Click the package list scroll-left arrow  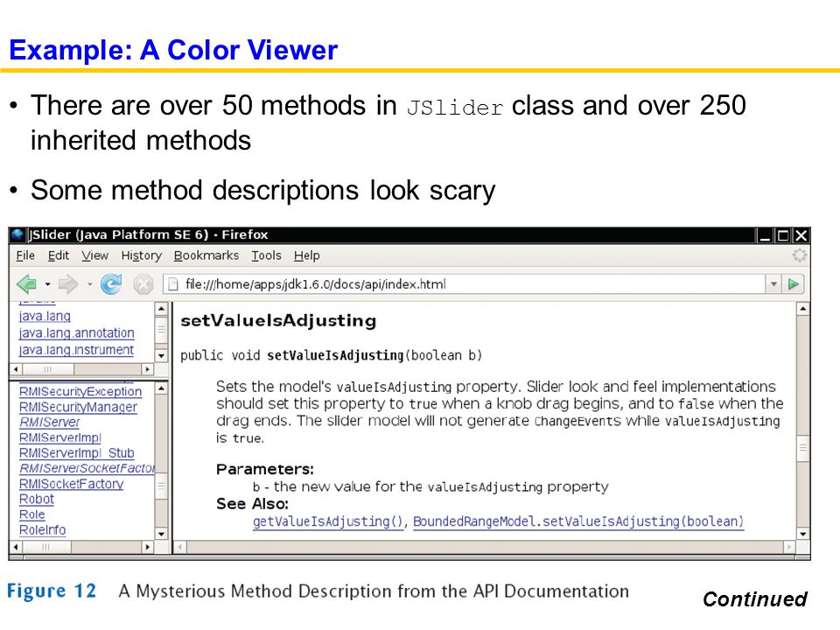point(16,369)
